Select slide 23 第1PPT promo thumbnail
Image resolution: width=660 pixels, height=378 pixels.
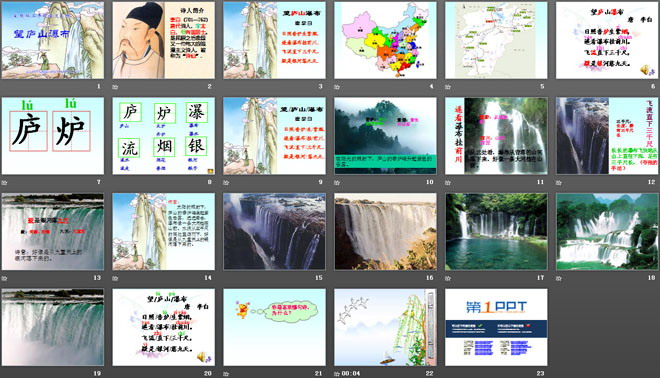[496, 327]
